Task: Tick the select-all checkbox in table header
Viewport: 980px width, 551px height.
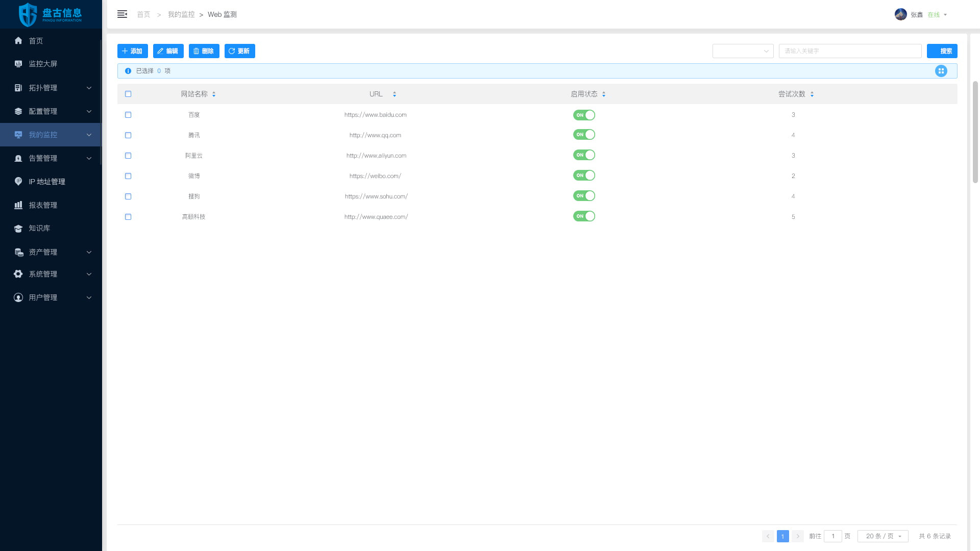Action: 128,94
